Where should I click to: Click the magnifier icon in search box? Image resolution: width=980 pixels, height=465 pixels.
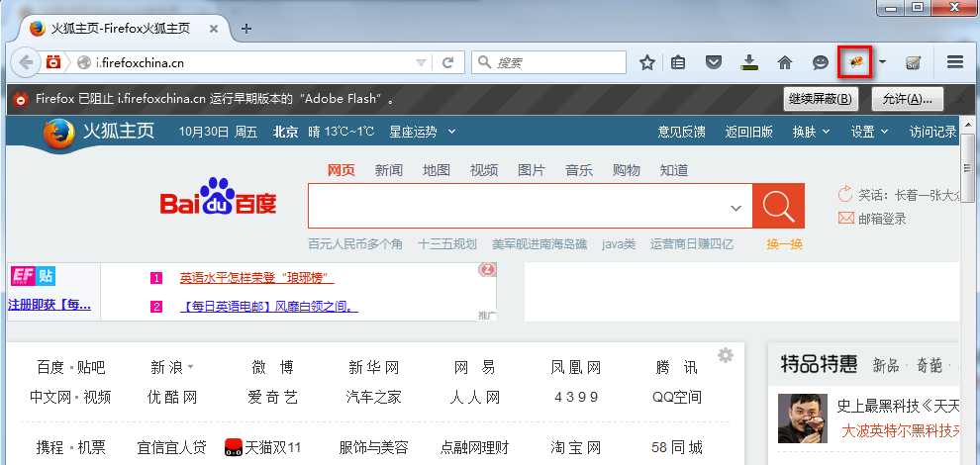click(484, 62)
